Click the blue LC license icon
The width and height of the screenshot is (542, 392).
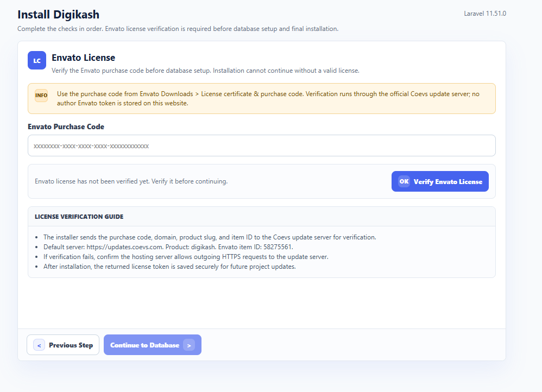[37, 60]
